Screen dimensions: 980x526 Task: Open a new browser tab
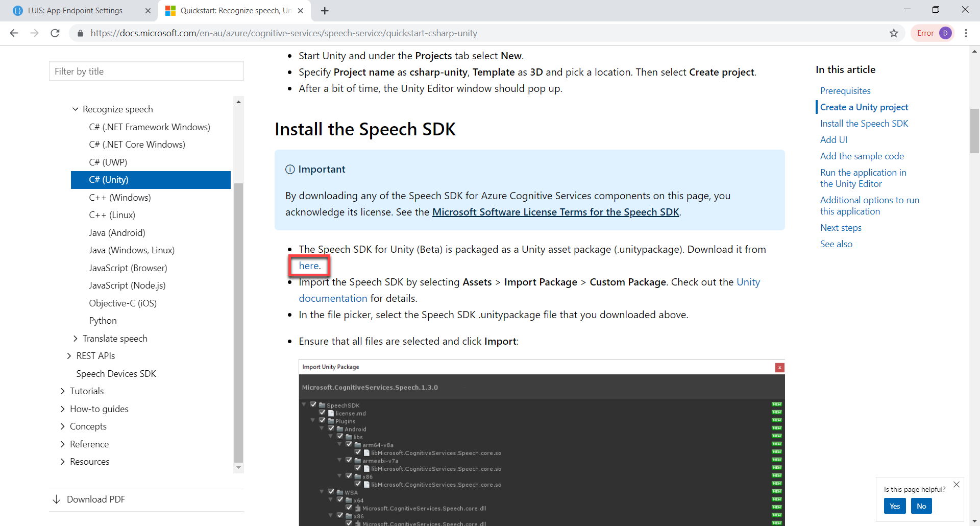pyautogui.click(x=325, y=11)
